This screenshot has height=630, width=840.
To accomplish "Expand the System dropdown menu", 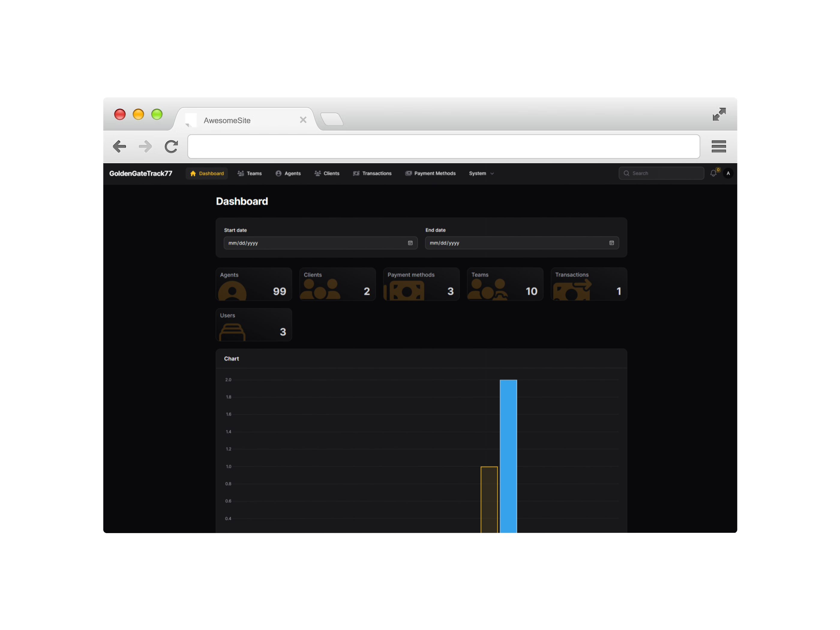I will point(481,173).
